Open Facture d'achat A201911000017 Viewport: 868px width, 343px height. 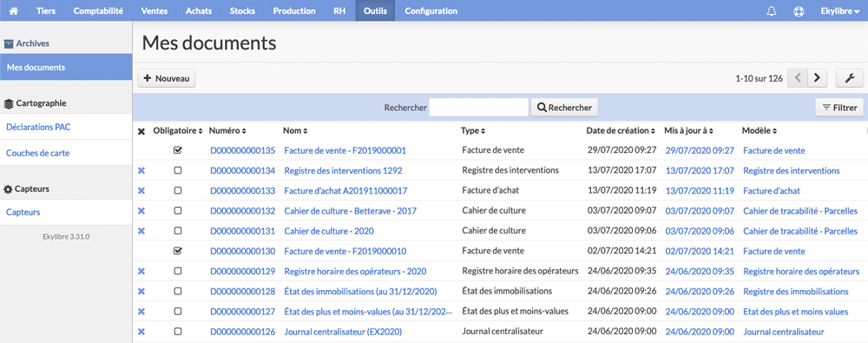coord(345,191)
